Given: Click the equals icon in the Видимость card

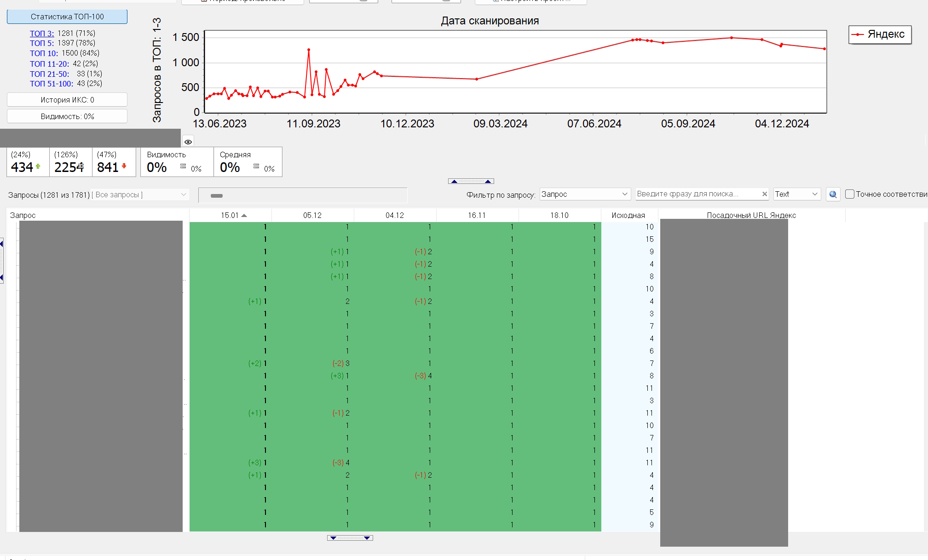Looking at the screenshot, I should click(183, 166).
